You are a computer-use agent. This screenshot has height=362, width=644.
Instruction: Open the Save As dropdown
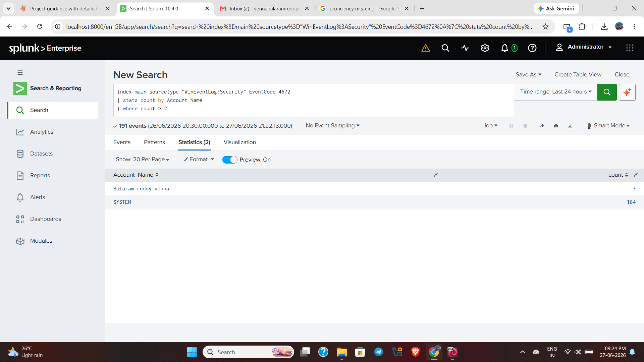tap(528, 74)
